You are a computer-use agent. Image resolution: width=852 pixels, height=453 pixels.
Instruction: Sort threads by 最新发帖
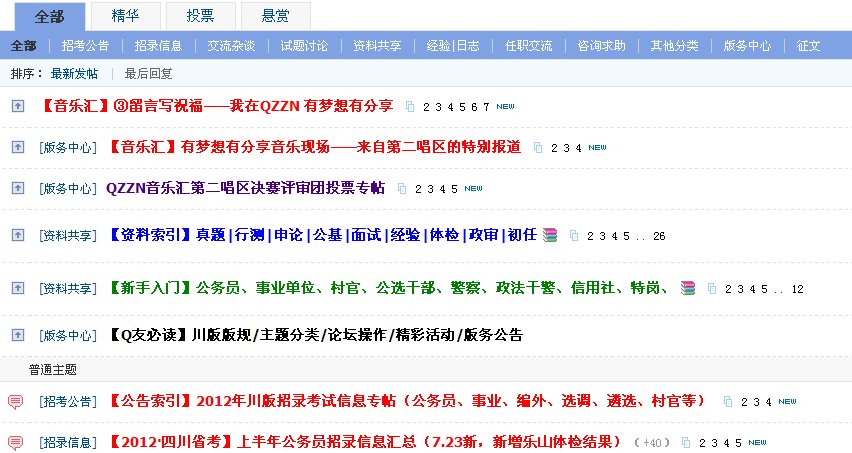tap(74, 73)
